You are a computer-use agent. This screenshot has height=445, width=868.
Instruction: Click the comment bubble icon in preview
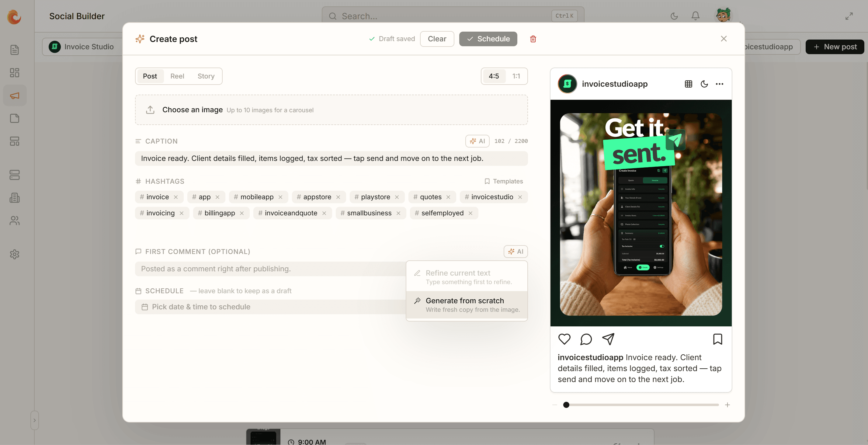pos(586,339)
